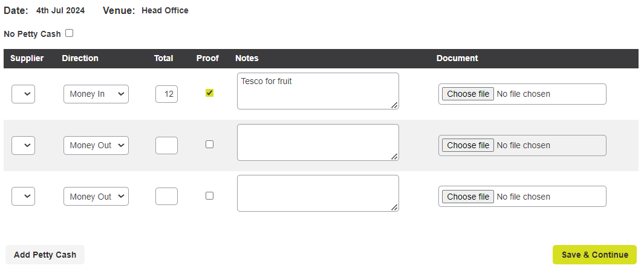
Task: Click Save & Continue button
Action: (x=594, y=255)
